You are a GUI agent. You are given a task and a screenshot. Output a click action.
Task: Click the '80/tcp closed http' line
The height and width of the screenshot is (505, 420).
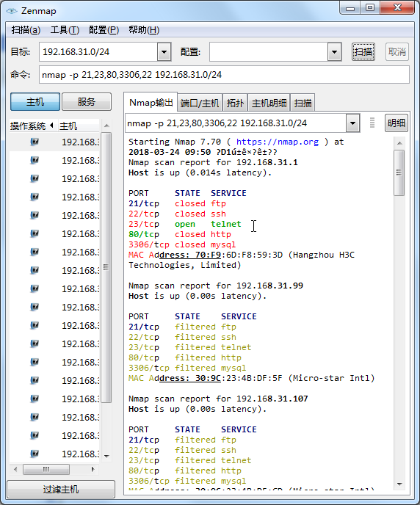click(180, 234)
